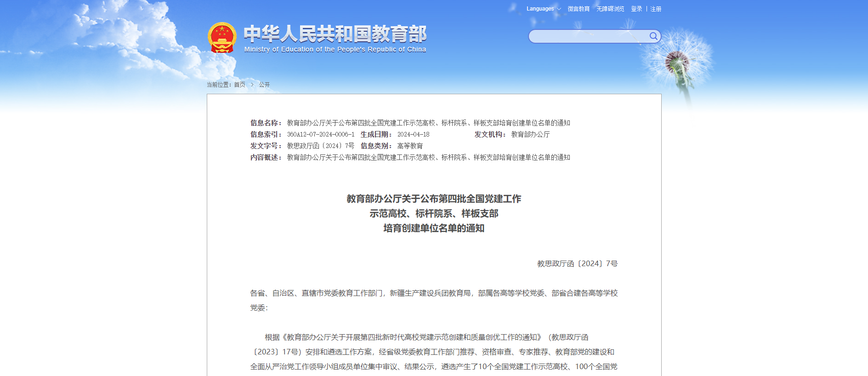Click index number 360A12-07-2024-0006-1
Image resolution: width=868 pixels, height=376 pixels.
click(321, 134)
